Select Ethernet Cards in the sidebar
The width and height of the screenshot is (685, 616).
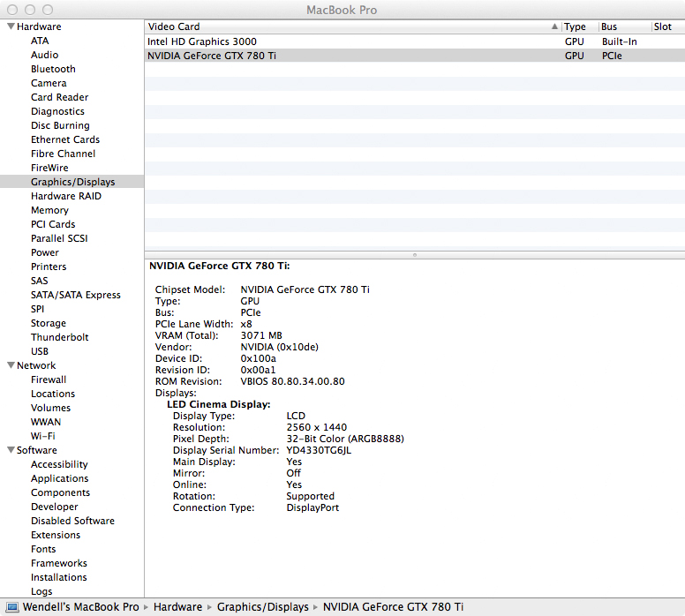(65, 139)
